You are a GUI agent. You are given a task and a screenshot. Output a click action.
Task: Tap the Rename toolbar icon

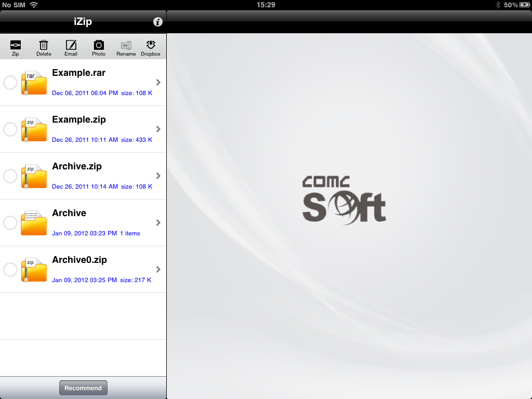pyautogui.click(x=126, y=46)
